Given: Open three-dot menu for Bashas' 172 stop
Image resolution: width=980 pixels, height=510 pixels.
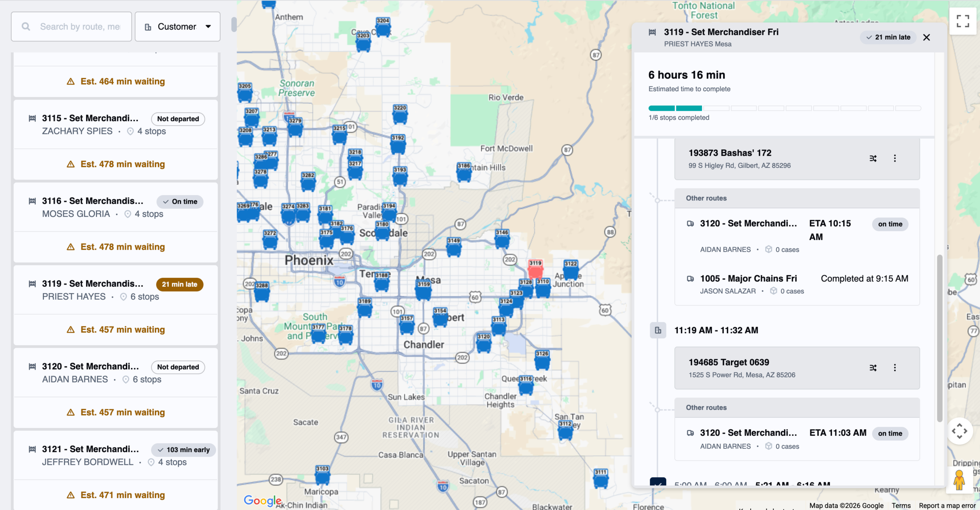Looking at the screenshot, I should 894,158.
